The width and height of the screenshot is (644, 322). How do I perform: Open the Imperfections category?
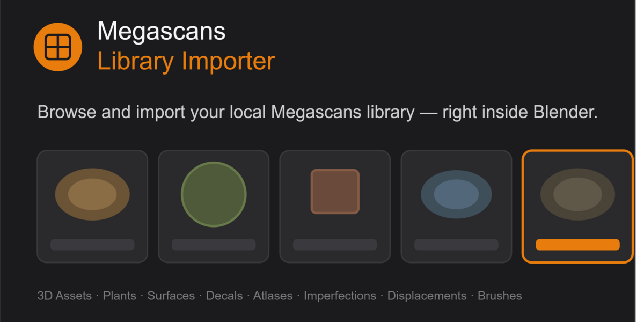click(x=340, y=296)
